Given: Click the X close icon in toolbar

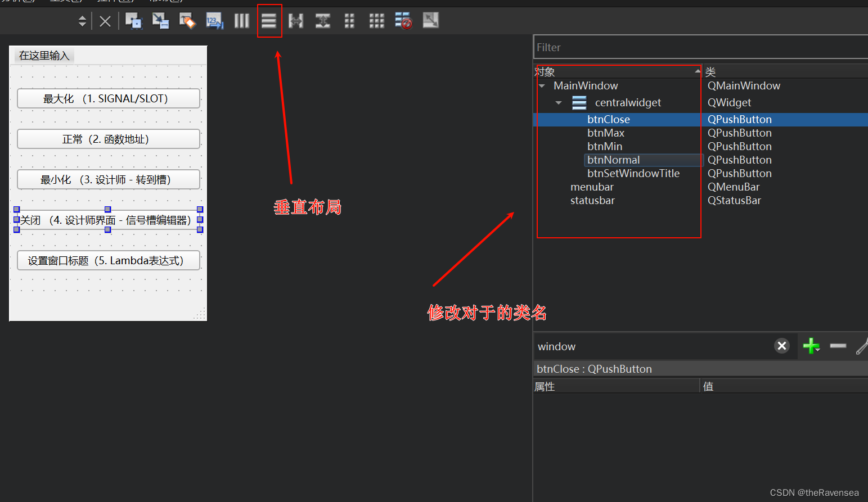Looking at the screenshot, I should 105,22.
